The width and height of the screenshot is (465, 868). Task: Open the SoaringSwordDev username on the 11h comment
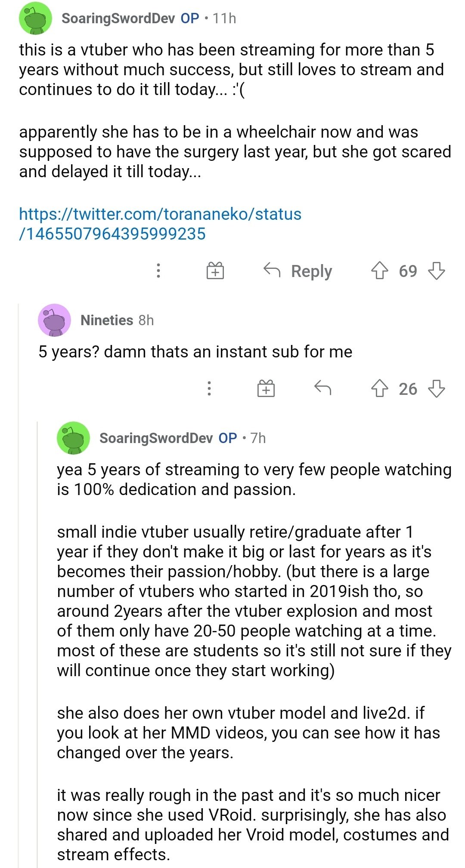click(x=118, y=18)
